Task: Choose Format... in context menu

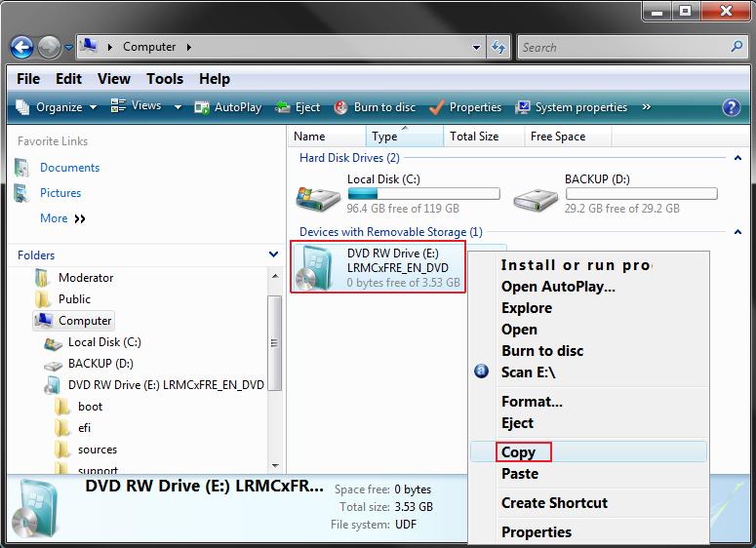Action: point(588,402)
